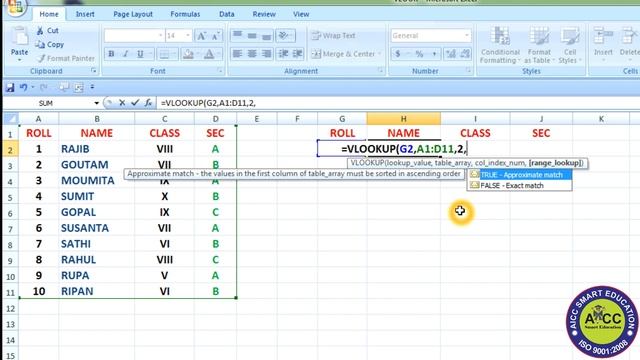Screen dimensions: 640x360
Task: Click the Cut scissors icon
Action: 40,31
